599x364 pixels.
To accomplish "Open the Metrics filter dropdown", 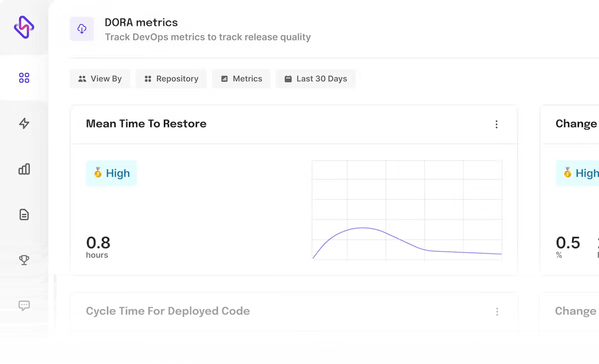I will click(x=241, y=79).
